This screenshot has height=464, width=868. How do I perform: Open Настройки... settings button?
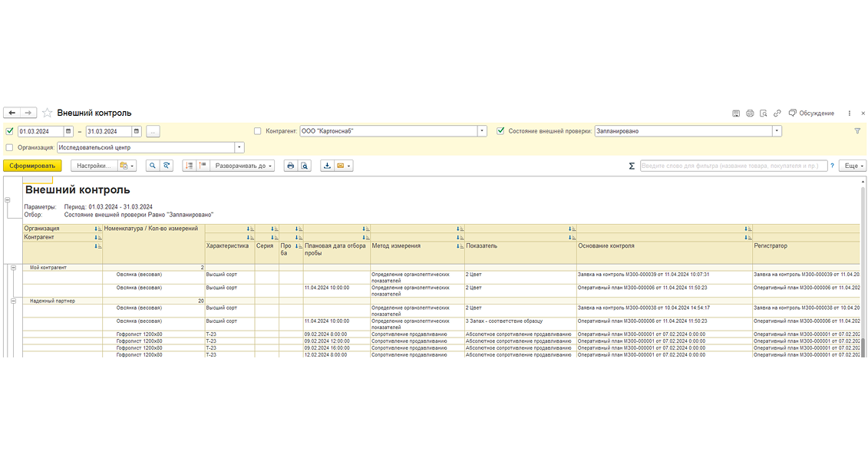point(94,166)
